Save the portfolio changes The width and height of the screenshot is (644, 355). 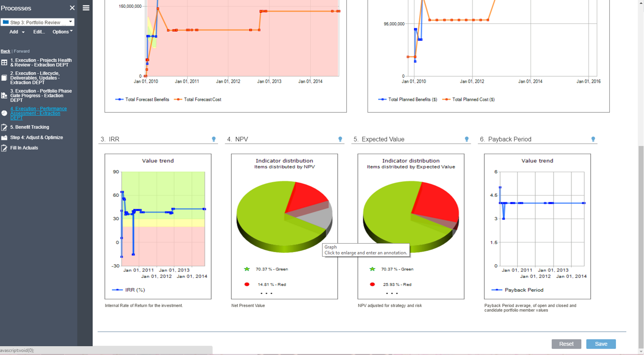tap(601, 344)
